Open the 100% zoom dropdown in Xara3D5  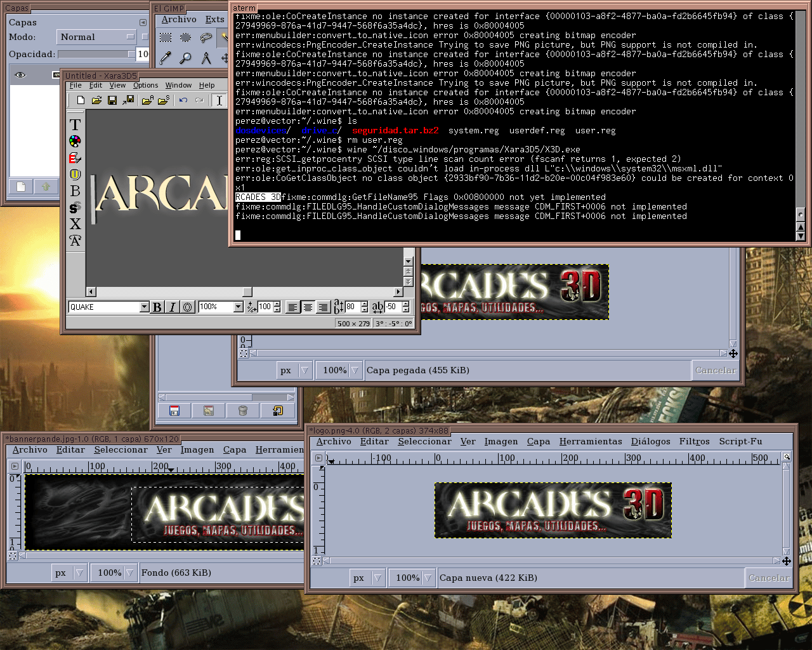tap(239, 307)
